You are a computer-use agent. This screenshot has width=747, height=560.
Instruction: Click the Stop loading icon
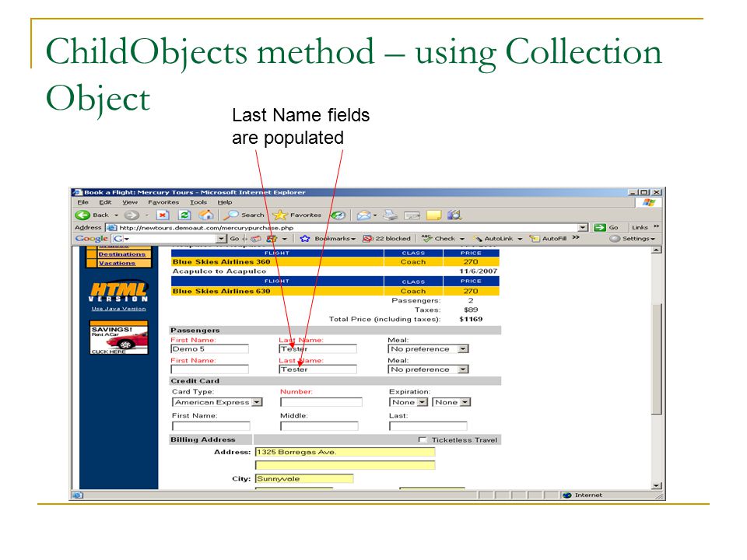click(x=163, y=215)
